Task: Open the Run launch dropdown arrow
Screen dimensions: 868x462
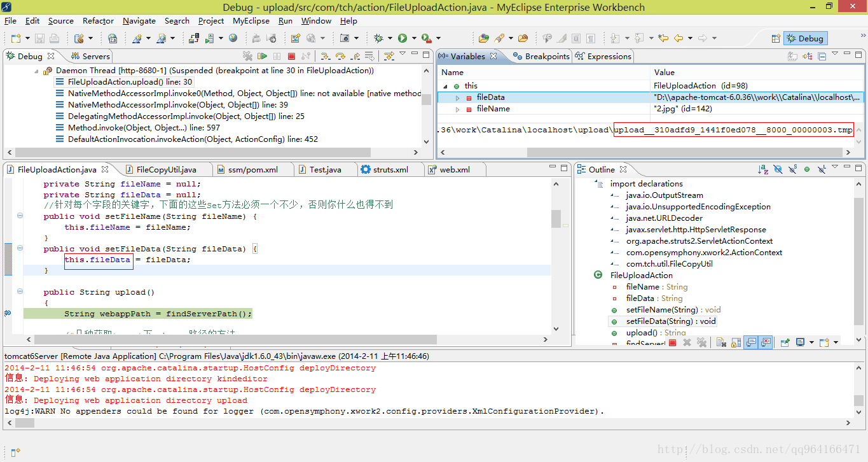Action: point(413,39)
